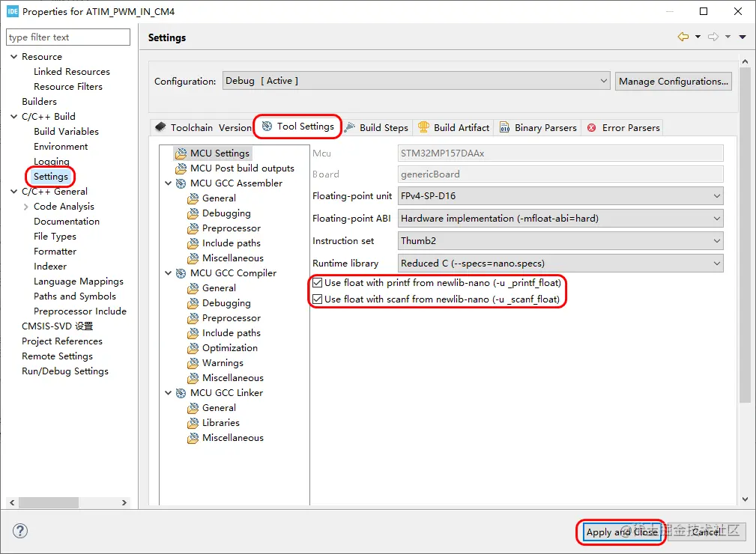Click the left pane horizontal scrollbar thumb
The height and width of the screenshot is (554, 756).
(48, 502)
